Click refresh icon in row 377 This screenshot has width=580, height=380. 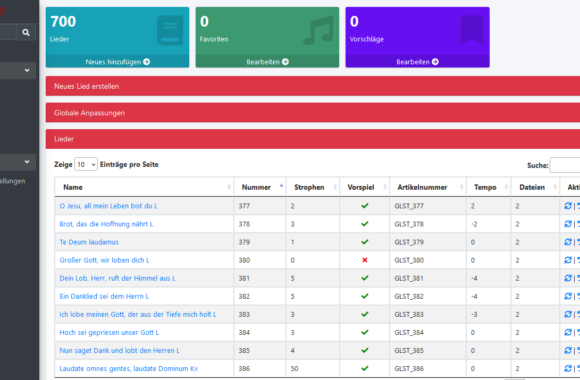coord(568,206)
